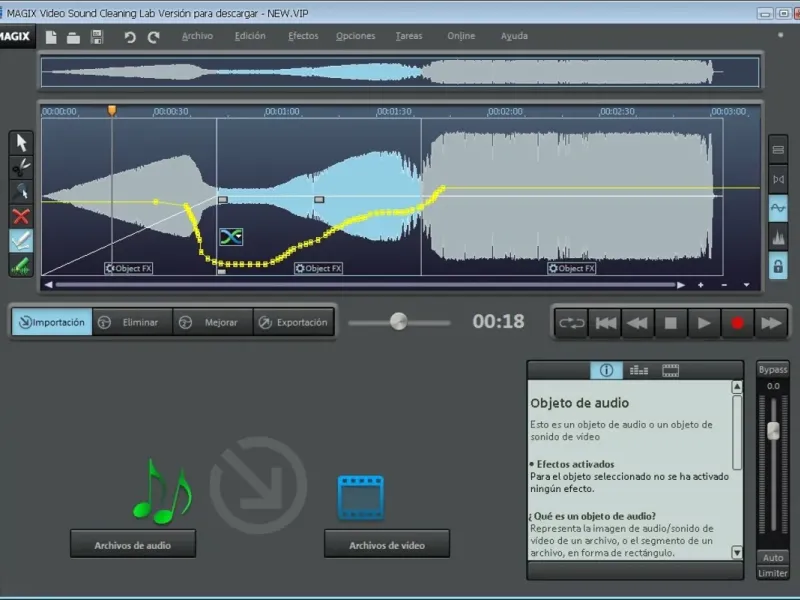Select the green eraser tool
Image resolution: width=800 pixels, height=600 pixels.
(21, 265)
